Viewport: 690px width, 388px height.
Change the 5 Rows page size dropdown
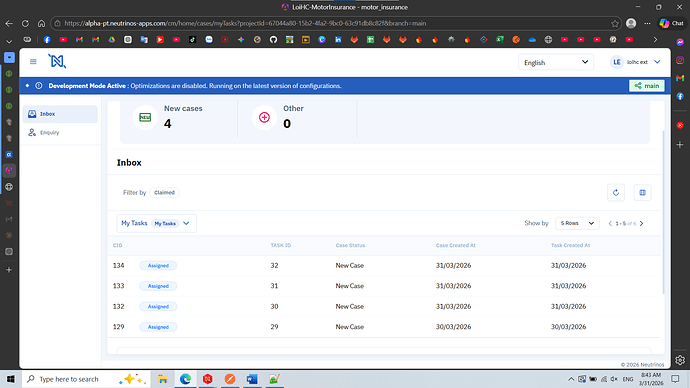[577, 223]
